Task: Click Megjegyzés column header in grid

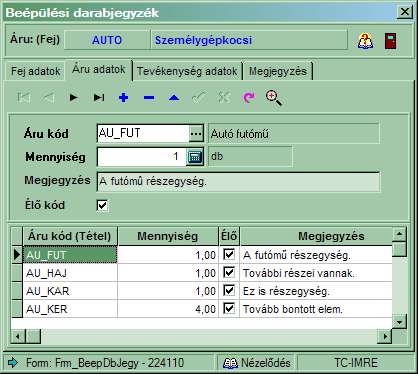Action: pos(316,236)
